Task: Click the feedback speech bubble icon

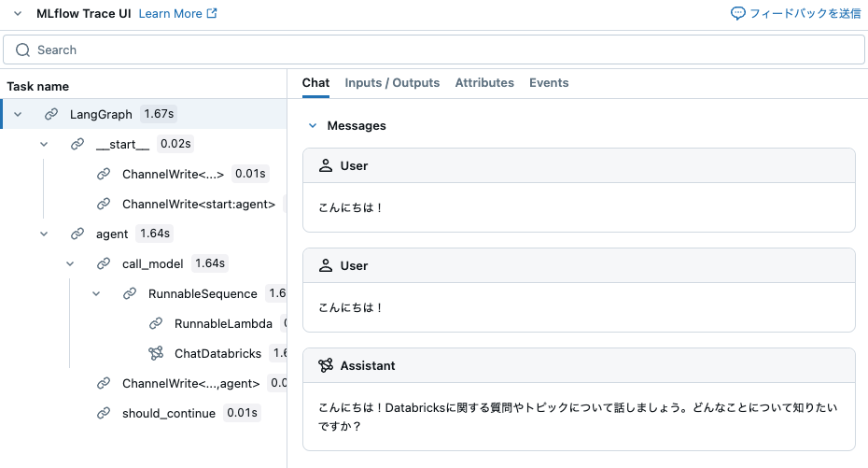Action: coord(738,13)
